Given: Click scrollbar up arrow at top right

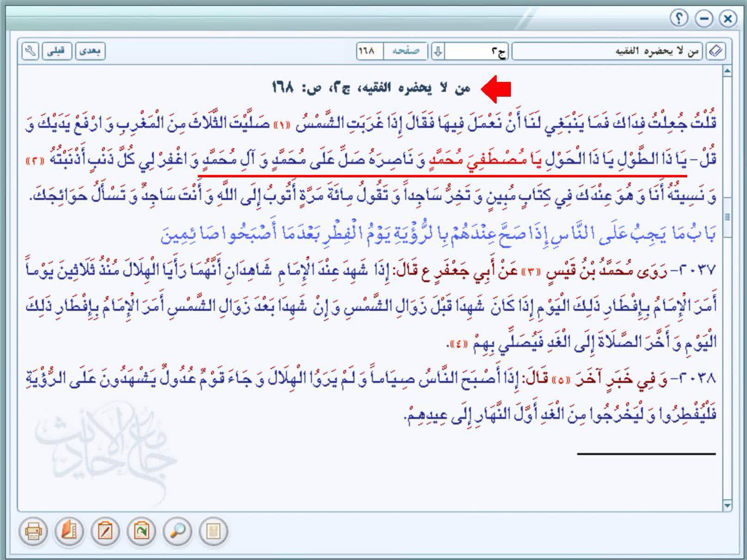Looking at the screenshot, I should [727, 71].
